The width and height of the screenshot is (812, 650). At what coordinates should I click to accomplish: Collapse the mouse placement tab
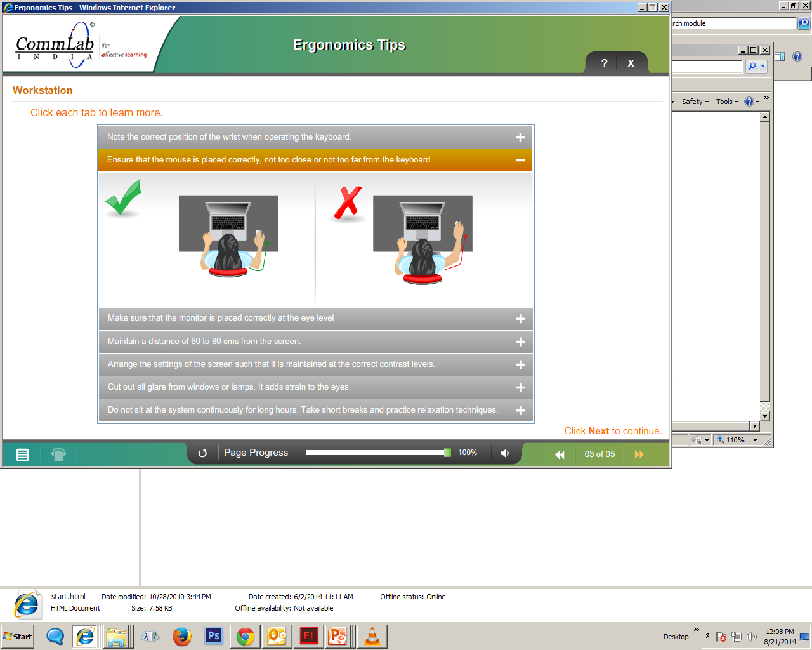pos(520,161)
